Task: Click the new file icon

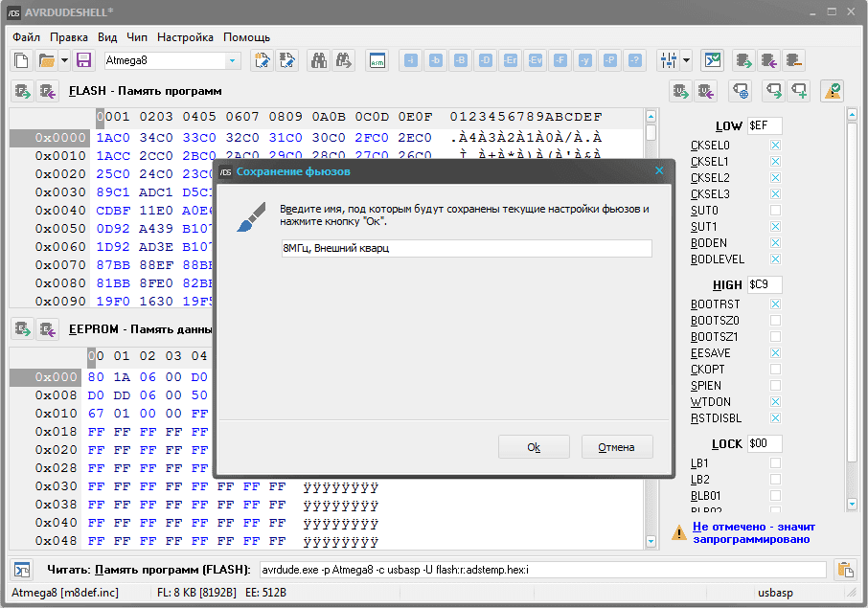Action: tap(22, 60)
